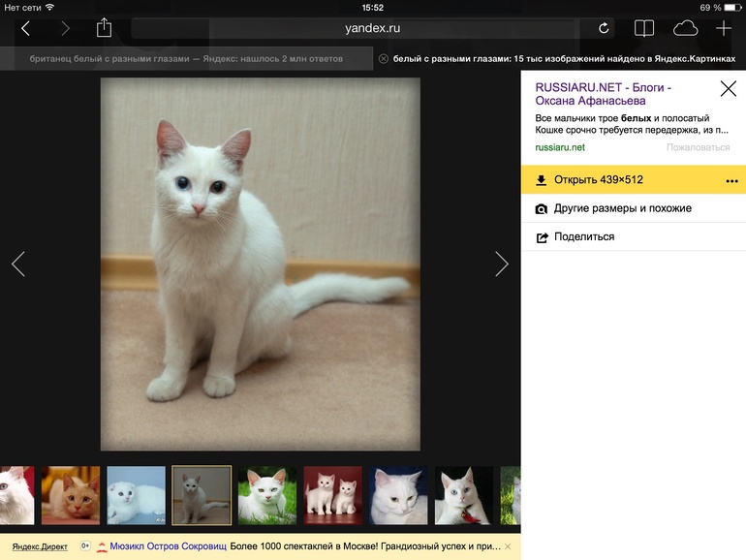The image size is (746, 560).
Task: Click Пожаловаться report link
Action: tap(698, 147)
